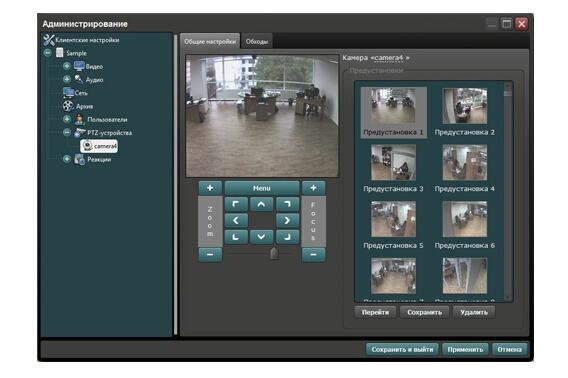Move camera diagonally up-left

click(236, 205)
